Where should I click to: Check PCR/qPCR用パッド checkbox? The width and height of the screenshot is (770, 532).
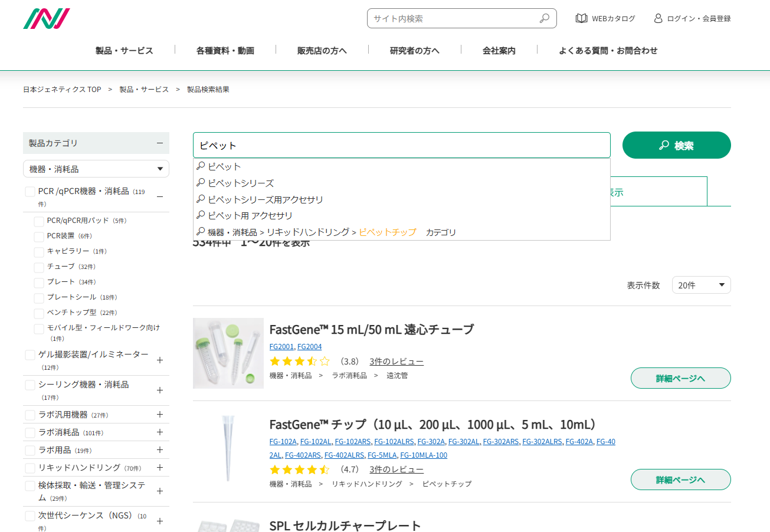[x=39, y=221]
